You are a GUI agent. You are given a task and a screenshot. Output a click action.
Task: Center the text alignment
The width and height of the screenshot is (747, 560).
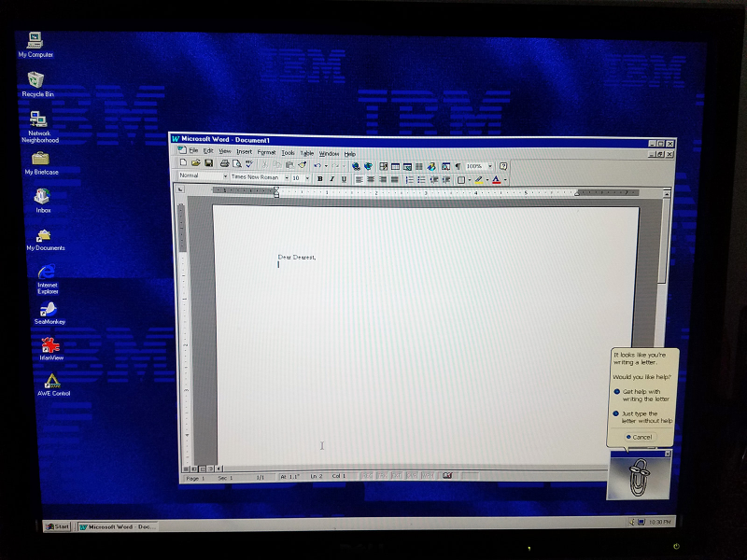[371, 179]
